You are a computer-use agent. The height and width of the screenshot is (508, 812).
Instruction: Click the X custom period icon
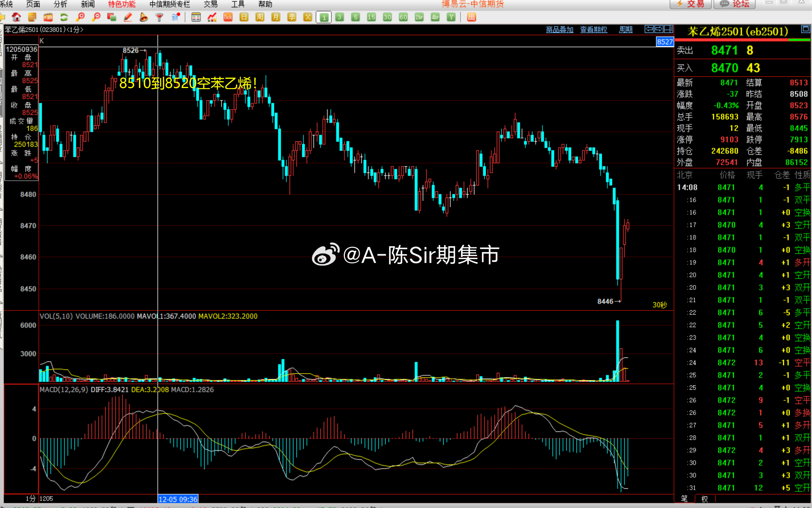pos(308,17)
